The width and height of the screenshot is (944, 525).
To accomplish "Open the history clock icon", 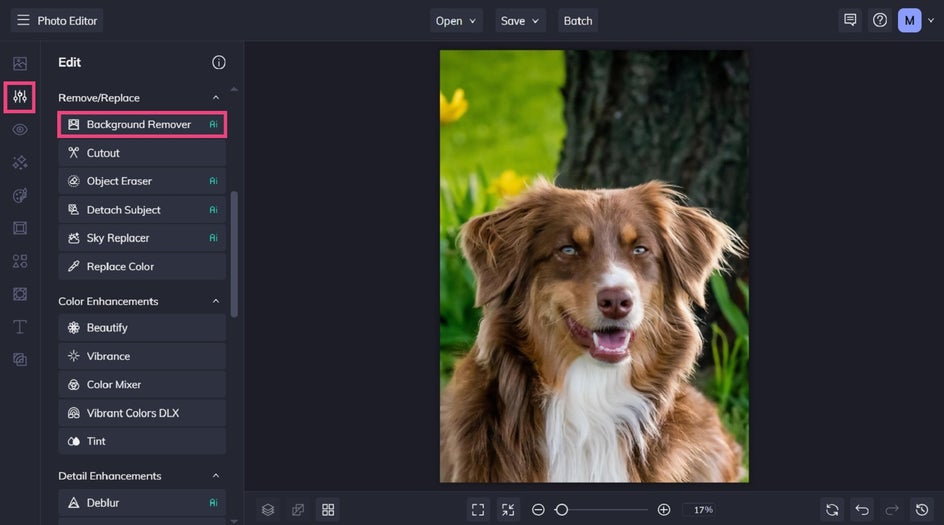I will coord(922,510).
